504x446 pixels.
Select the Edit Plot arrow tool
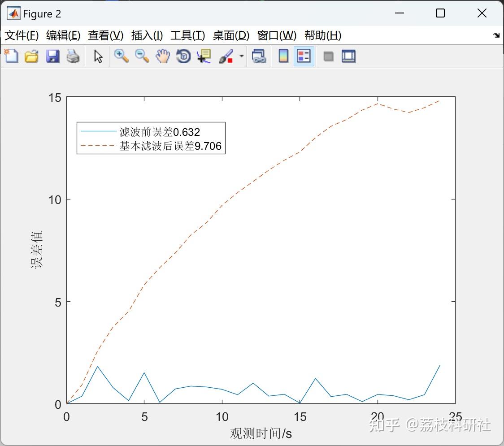point(97,56)
